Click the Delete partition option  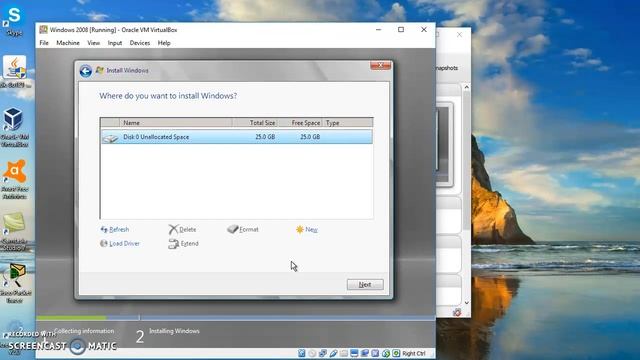[187, 229]
